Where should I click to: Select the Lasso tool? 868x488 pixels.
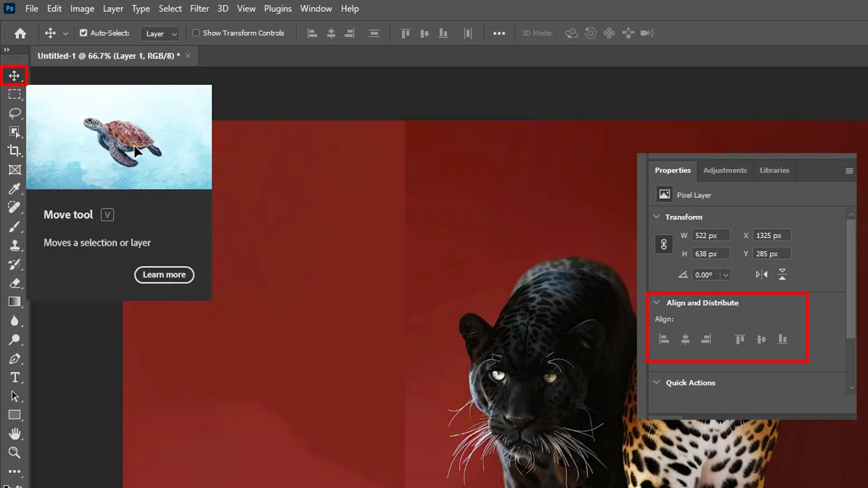coord(14,113)
